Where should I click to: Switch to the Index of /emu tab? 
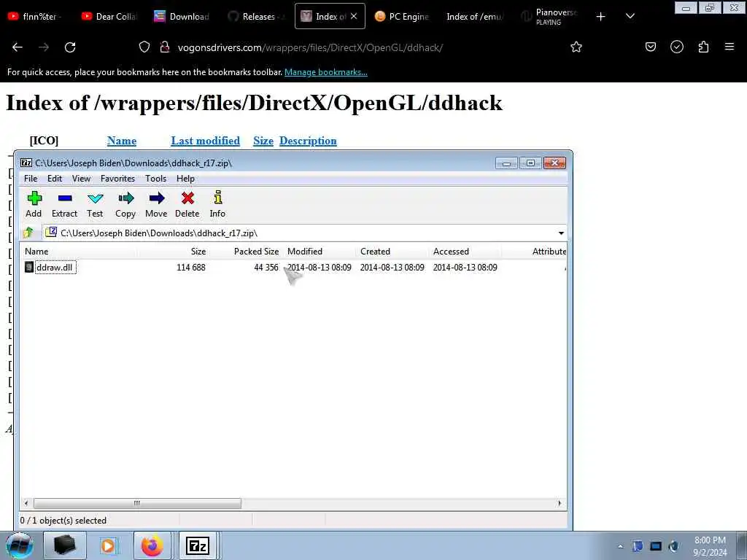point(475,16)
